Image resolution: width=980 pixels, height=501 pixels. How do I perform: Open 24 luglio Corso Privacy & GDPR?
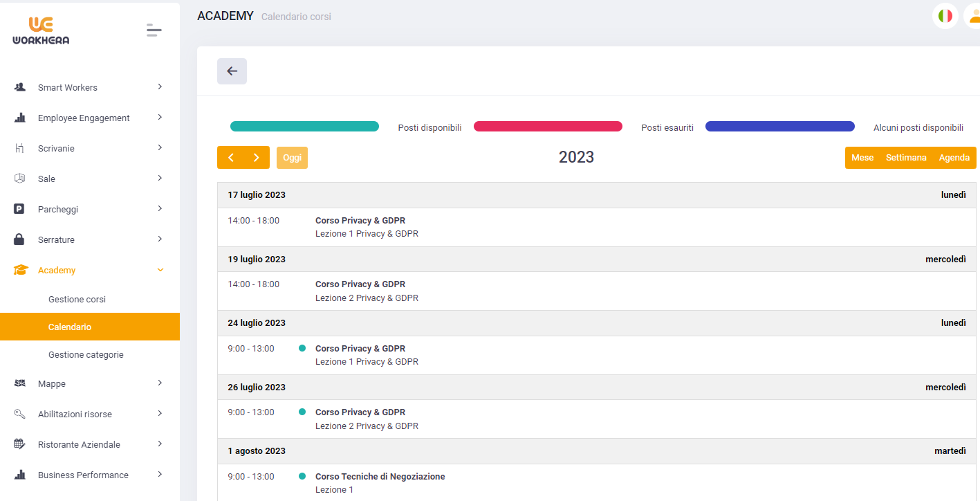tap(360, 349)
